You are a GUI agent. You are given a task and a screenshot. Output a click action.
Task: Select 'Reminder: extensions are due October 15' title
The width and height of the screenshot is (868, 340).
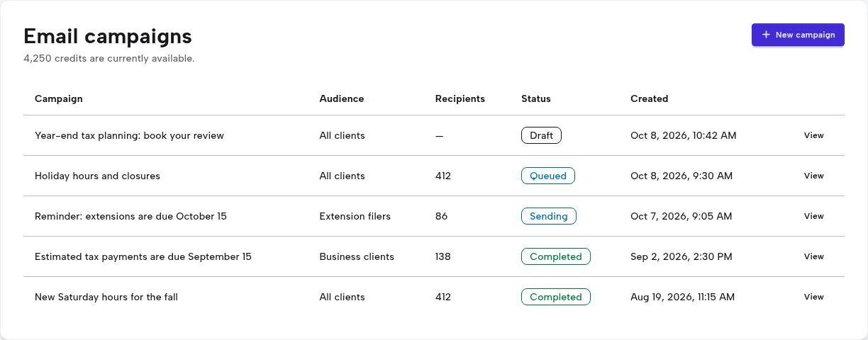(x=130, y=216)
